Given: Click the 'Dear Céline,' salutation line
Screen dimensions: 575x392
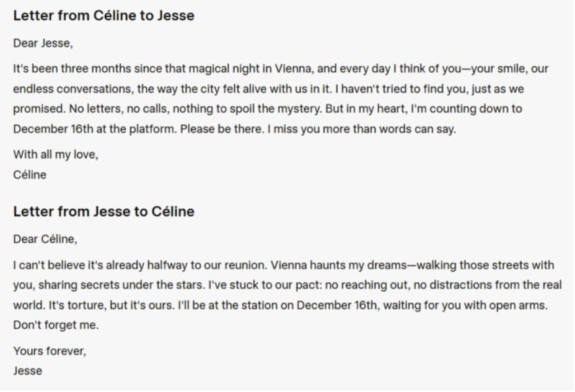Looking at the screenshot, I should (45, 239).
